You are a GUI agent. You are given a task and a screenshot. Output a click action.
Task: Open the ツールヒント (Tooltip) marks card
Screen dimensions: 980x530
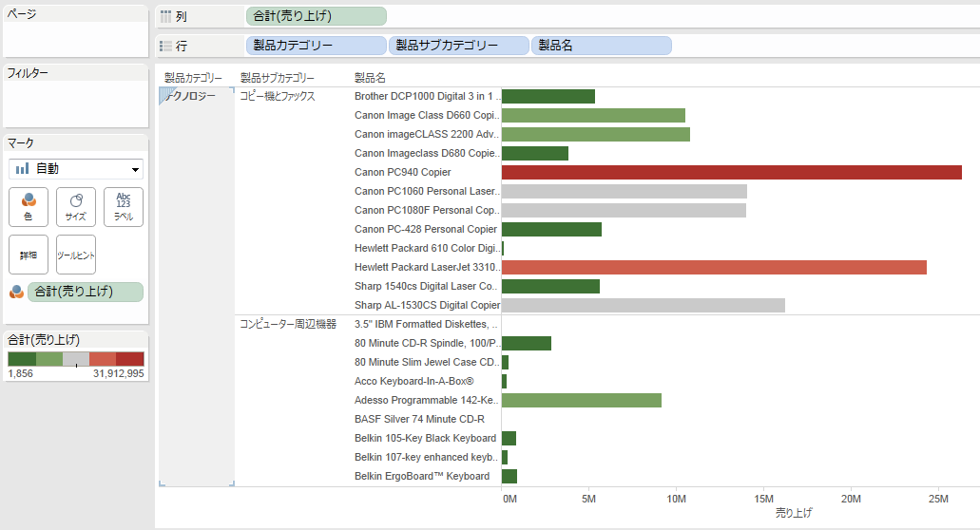pyautogui.click(x=76, y=255)
